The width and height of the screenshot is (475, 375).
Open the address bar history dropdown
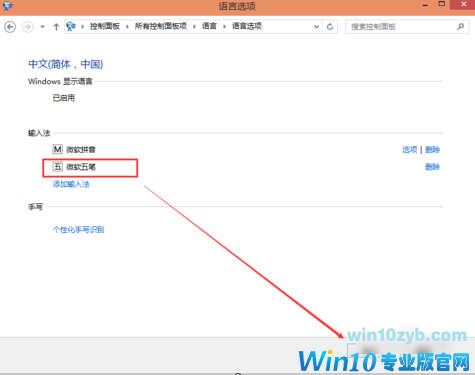[316, 27]
